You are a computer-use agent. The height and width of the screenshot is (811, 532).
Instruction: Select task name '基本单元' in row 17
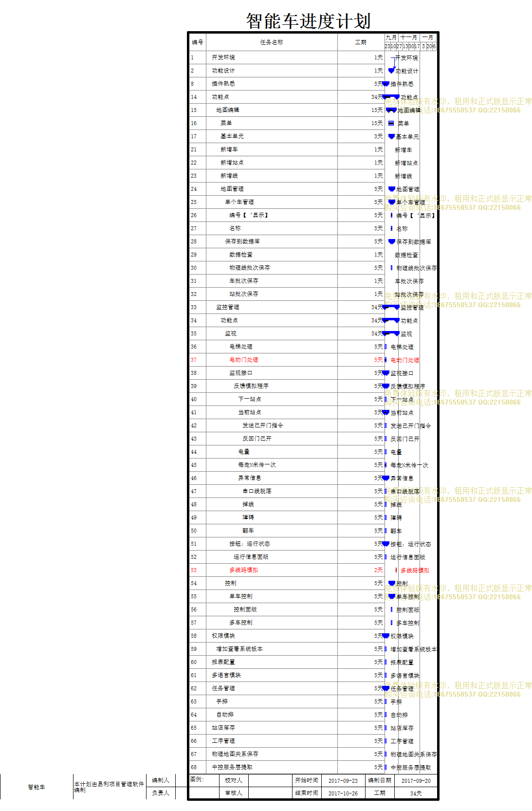[x=232, y=136]
